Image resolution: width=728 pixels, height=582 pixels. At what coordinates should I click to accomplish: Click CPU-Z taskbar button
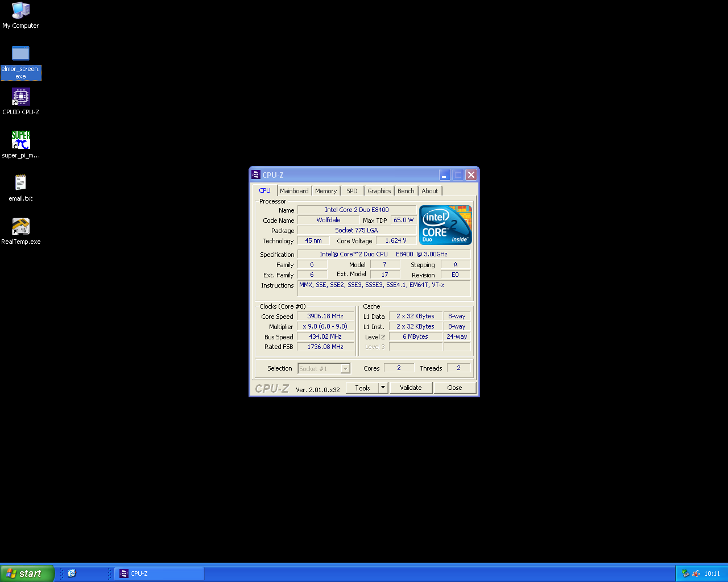tap(159, 573)
